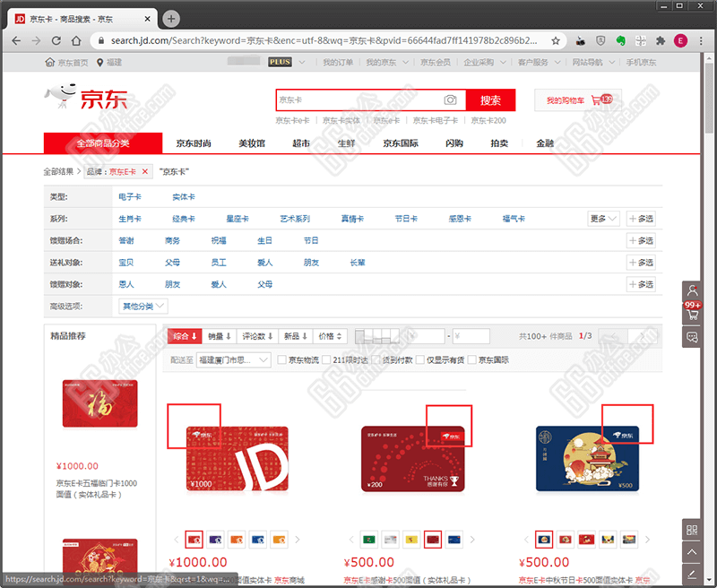Screen dimensions: 717x588
Task: Select the yellow card thumbnail under ¥200 card
Action: point(411,540)
